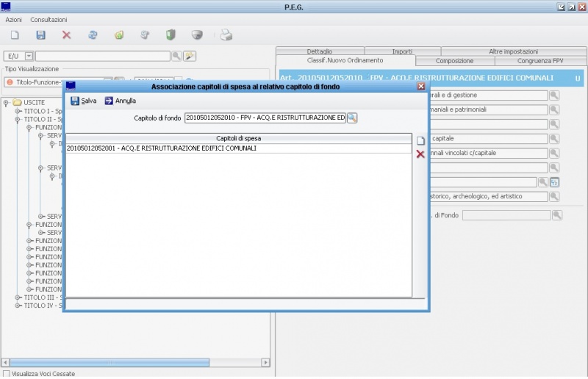The width and height of the screenshot is (588, 379).
Task: Open the Azioni menu
Action: tap(13, 20)
